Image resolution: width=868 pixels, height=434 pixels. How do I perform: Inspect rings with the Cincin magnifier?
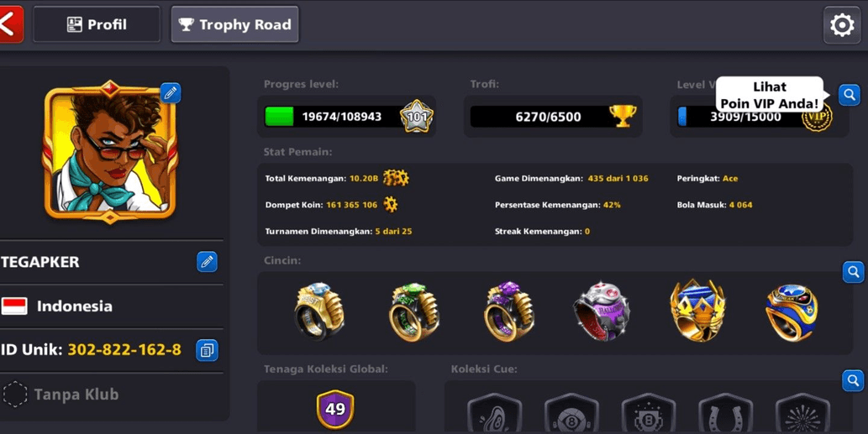click(853, 272)
